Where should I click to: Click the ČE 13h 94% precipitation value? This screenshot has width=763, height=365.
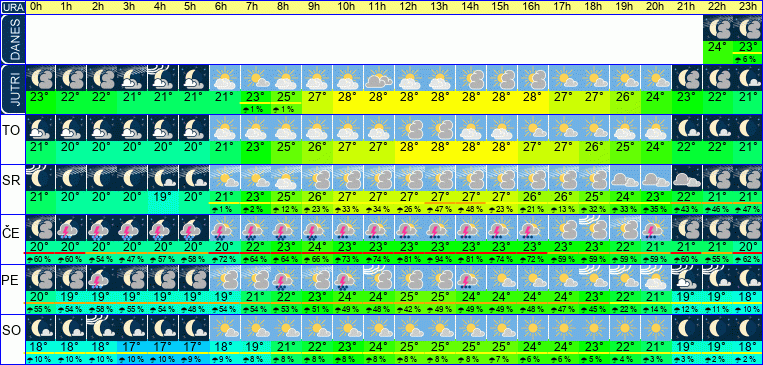click(440, 259)
